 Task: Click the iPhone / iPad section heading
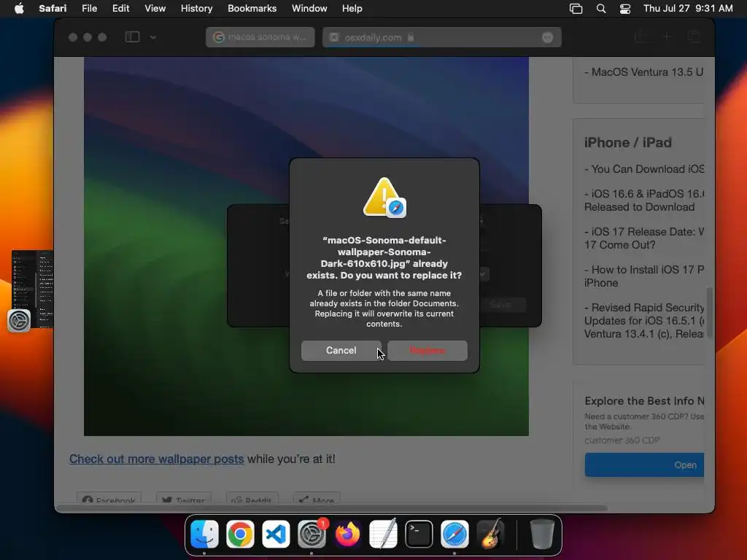tap(628, 142)
